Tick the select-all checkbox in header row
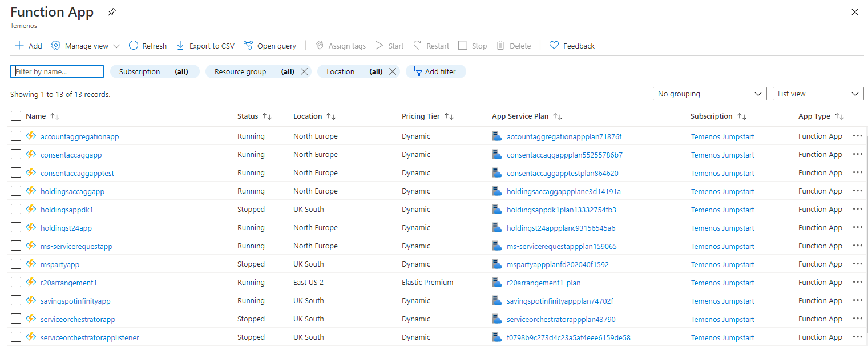This screenshot has height=346, width=868. click(16, 116)
